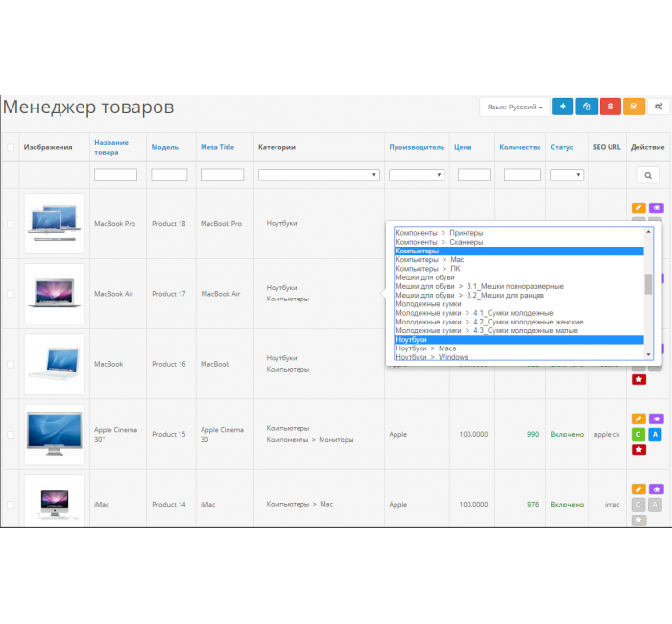
Task: Click the blue copy products button
Action: 587,107
